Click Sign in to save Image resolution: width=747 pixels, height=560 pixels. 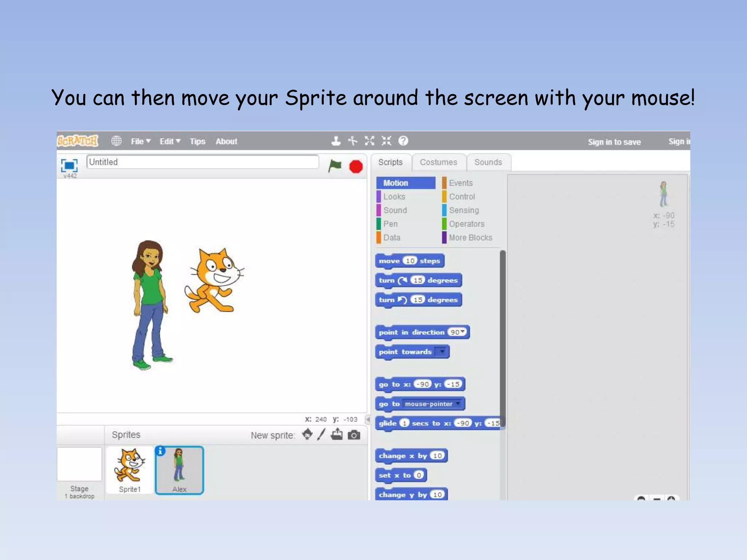[614, 142]
